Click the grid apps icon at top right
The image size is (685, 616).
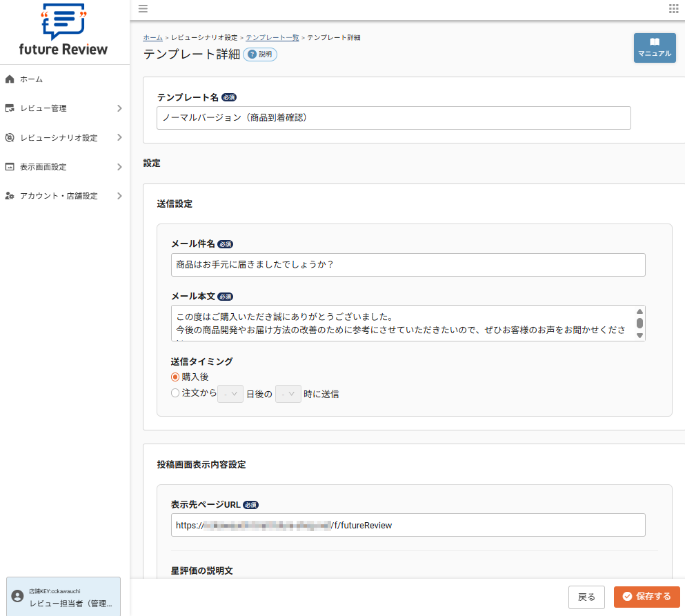point(674,9)
